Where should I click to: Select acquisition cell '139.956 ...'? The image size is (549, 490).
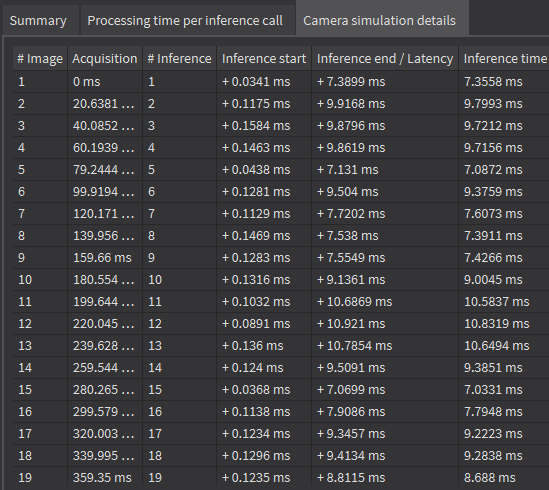[105, 236]
